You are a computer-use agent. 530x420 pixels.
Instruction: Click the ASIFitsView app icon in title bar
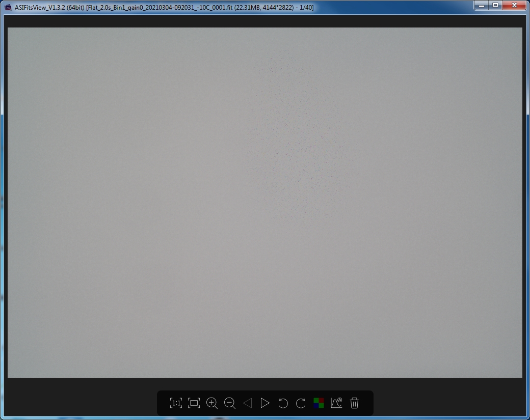8,7
